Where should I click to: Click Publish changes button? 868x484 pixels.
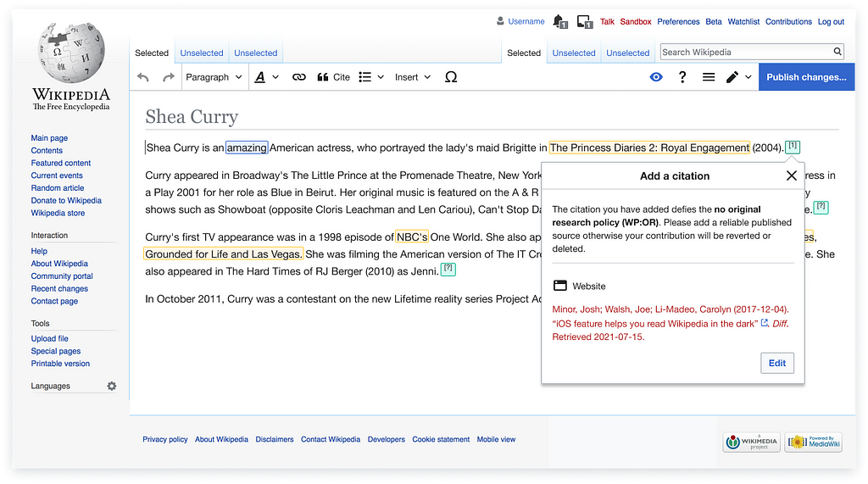point(807,77)
